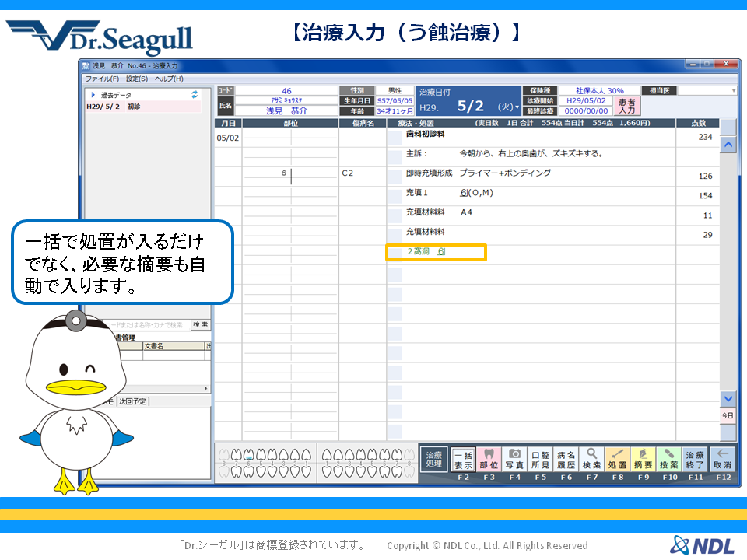Select lower tooth 3 in 1-to-8 chart

(x=350, y=471)
